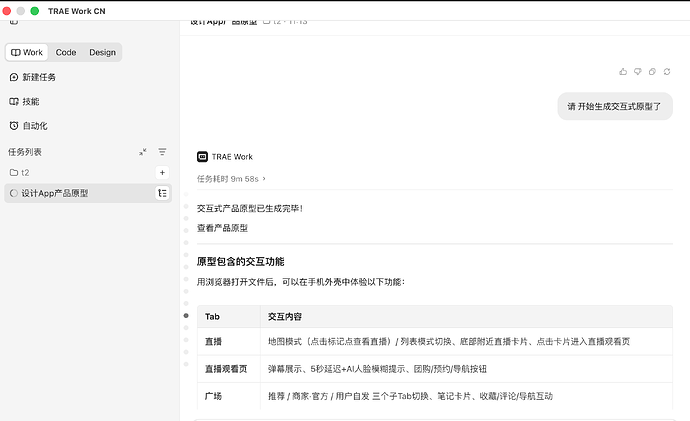
Task: Copy the response with the copy icon
Action: (x=652, y=72)
